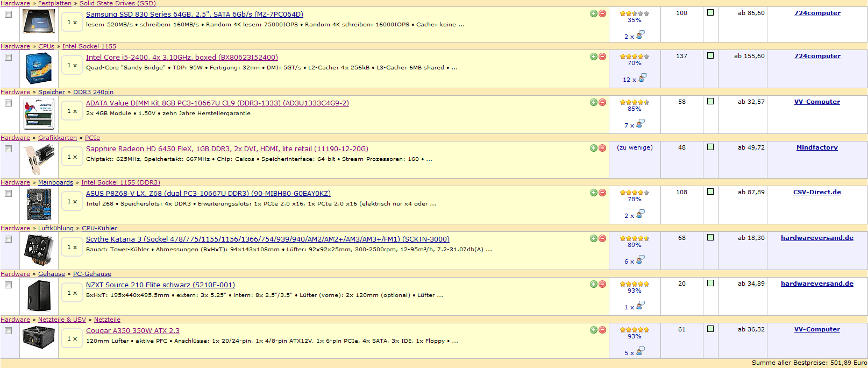Viewport: 868px width, 368px height.
Task: Remove Intel Core i5-2400 via red minus icon
Action: pyautogui.click(x=602, y=56)
